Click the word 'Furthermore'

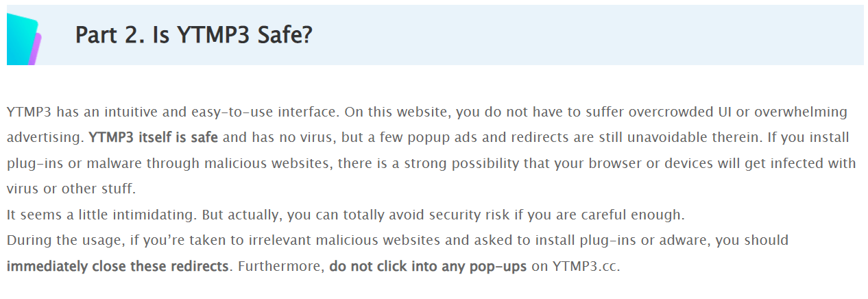[278, 266]
